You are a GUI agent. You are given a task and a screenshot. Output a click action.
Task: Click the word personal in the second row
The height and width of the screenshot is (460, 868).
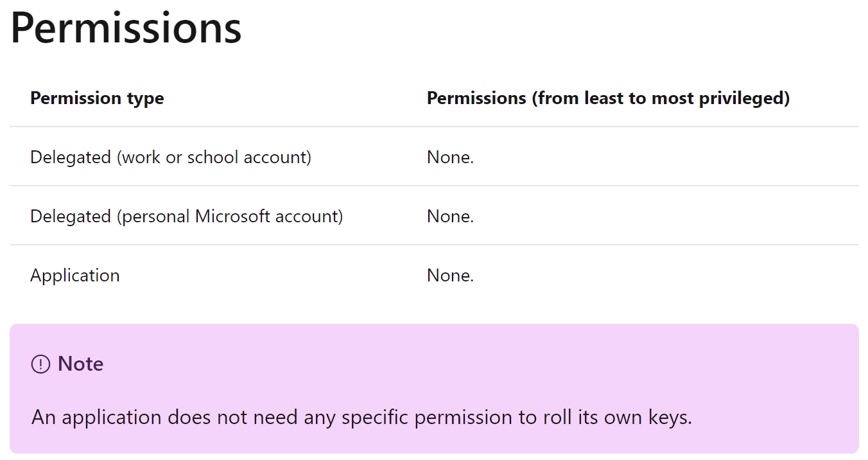tap(156, 217)
